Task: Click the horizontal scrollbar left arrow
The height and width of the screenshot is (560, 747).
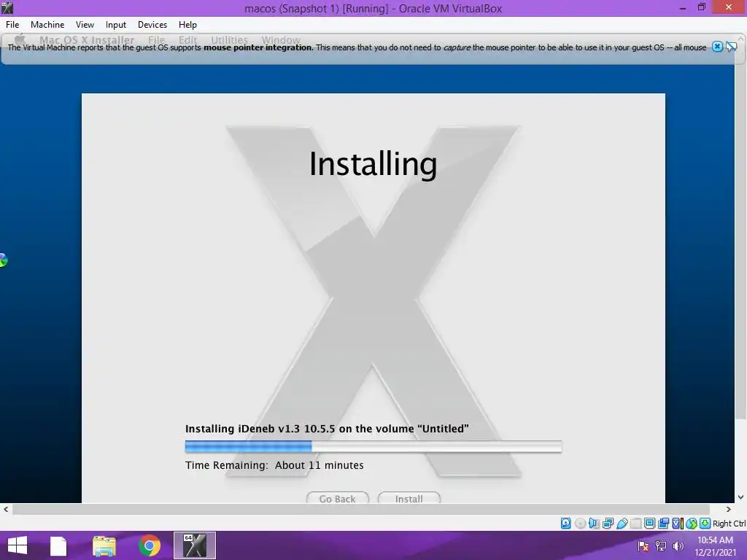Action: [6, 509]
